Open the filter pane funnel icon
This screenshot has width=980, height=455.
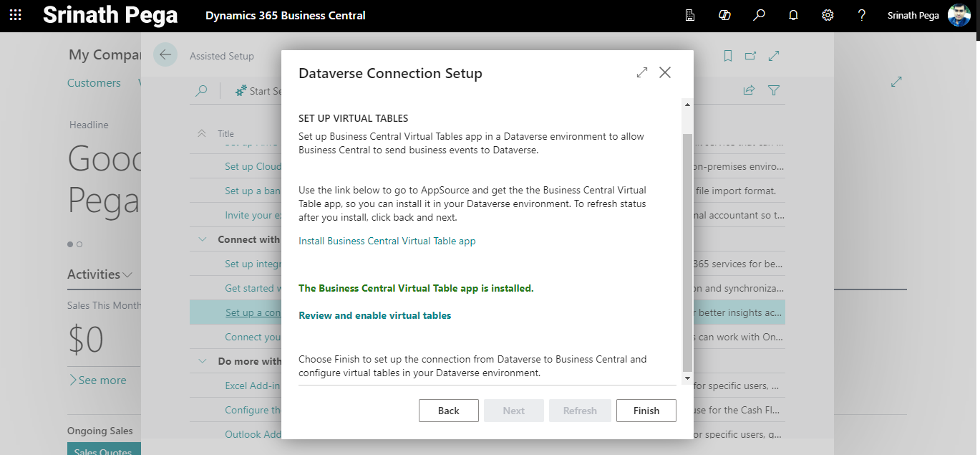pos(774,90)
